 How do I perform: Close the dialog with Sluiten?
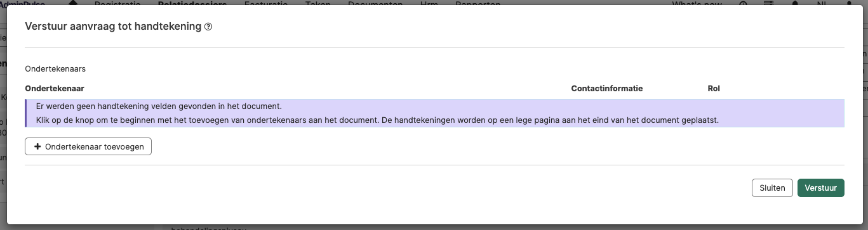(772, 188)
